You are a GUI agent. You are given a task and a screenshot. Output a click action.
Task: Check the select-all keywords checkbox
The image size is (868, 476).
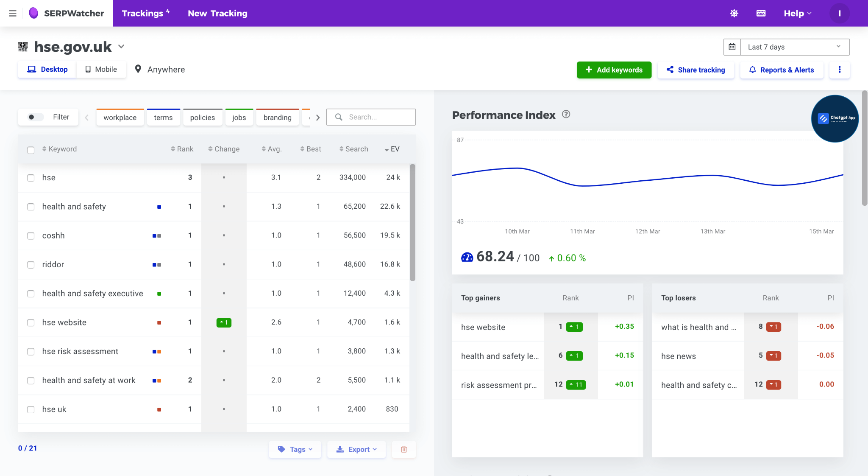point(31,150)
